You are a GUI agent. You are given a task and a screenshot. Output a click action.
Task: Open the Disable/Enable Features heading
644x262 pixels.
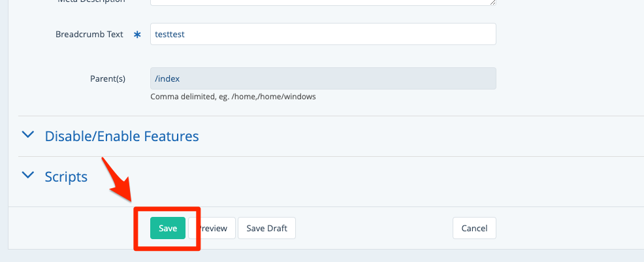(x=121, y=137)
